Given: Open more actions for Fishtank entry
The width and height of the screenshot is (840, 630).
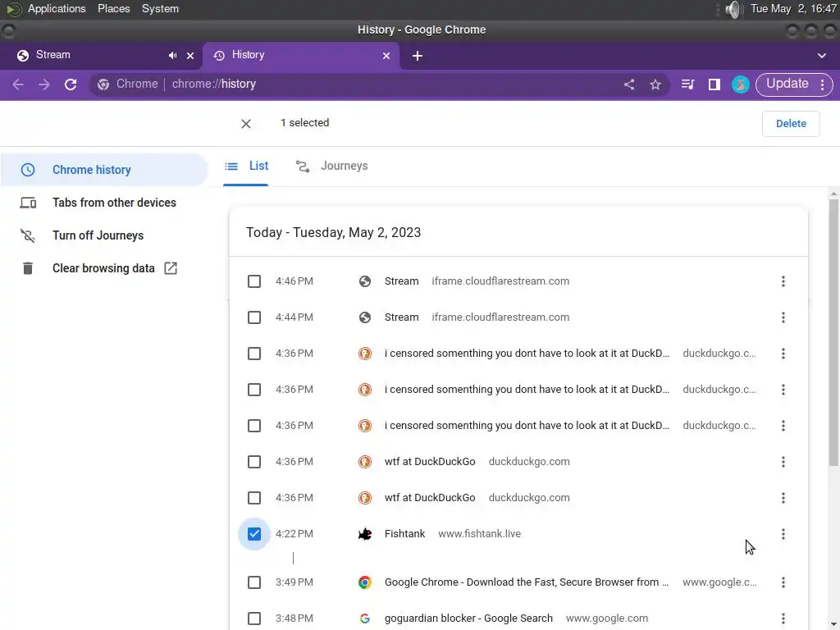Looking at the screenshot, I should pos(783,533).
